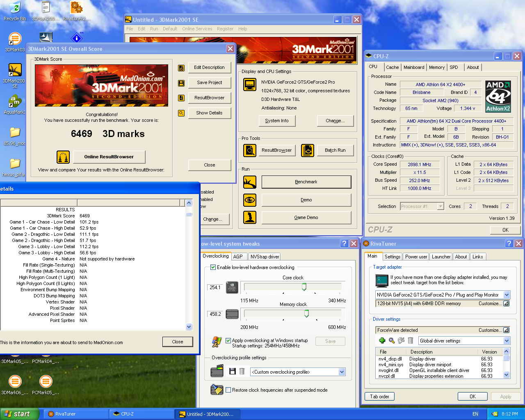Toggle Enable low-level hardware overclocking checkbox
Screen dimensions: 525x420
213,267
